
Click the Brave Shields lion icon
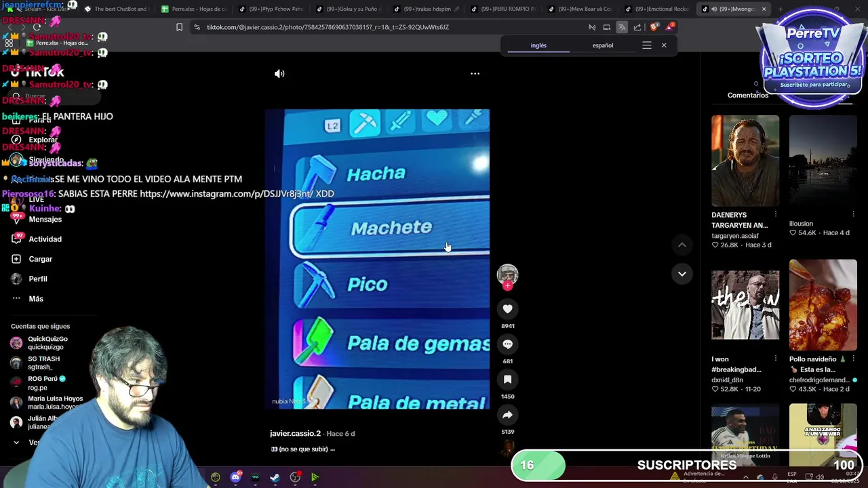pyautogui.click(x=653, y=27)
